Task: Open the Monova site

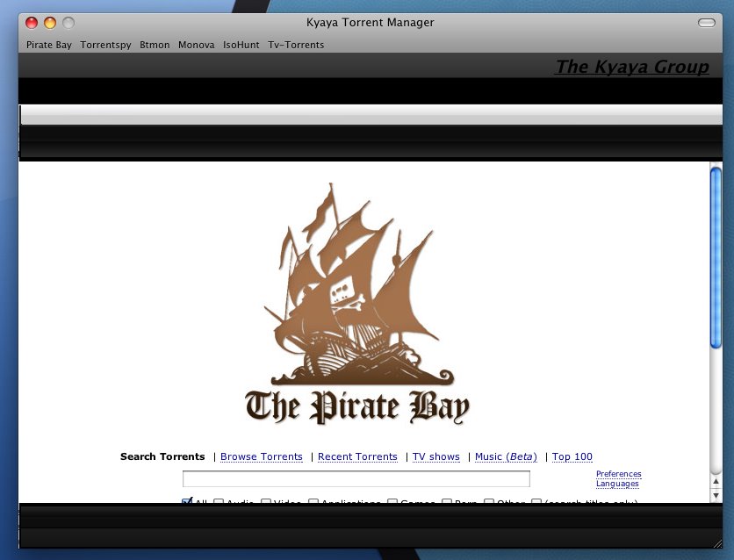Action: (x=196, y=45)
